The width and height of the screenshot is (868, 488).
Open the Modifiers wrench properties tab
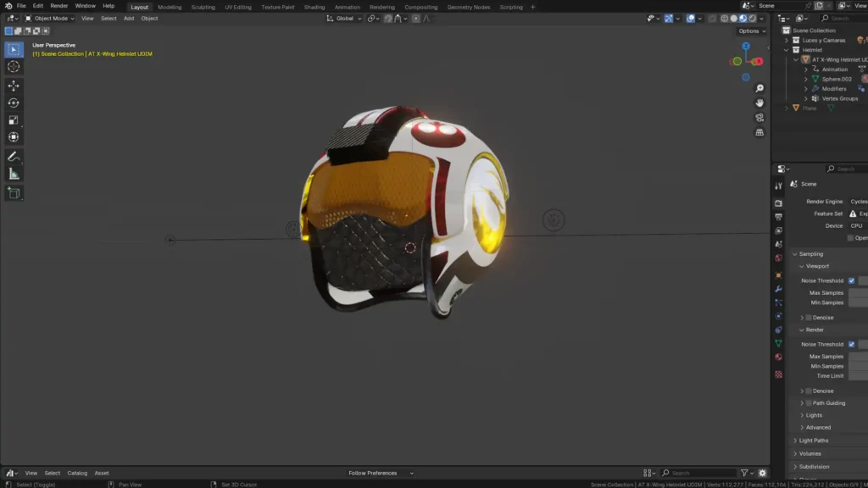coord(778,289)
